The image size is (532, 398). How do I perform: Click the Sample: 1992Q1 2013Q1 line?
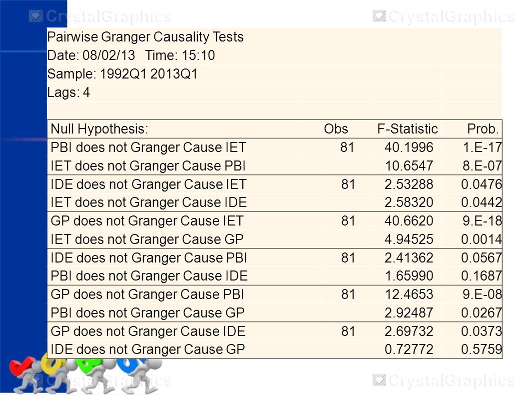122,73
